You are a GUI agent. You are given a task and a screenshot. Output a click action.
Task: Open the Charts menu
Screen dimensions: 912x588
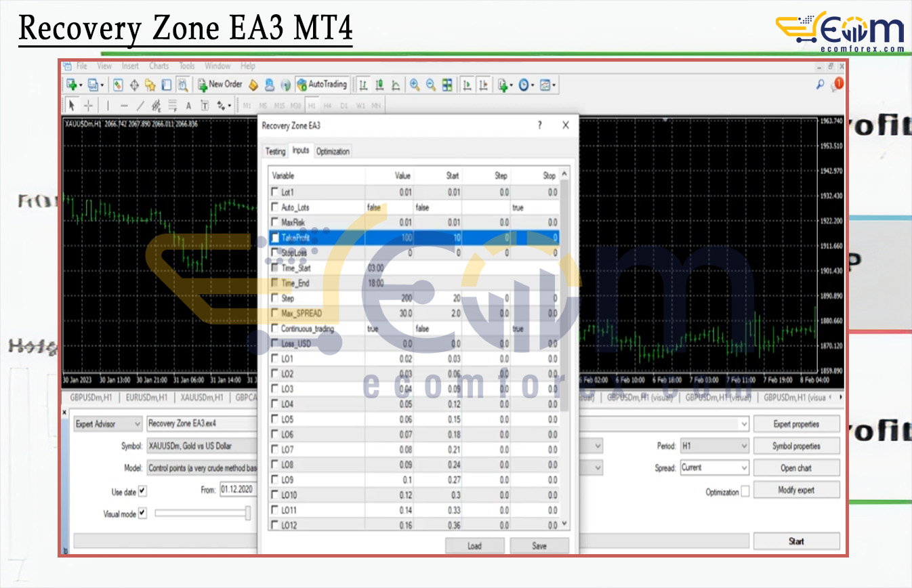(159, 66)
